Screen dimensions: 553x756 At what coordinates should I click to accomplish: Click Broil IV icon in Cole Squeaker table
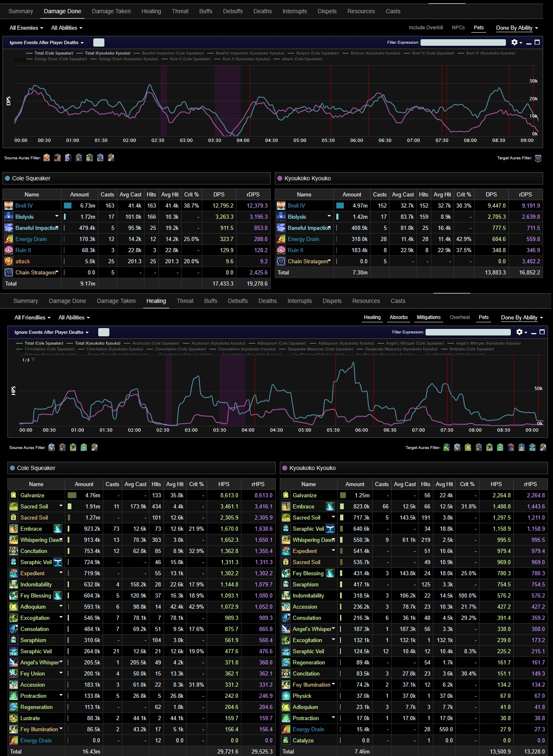point(9,206)
